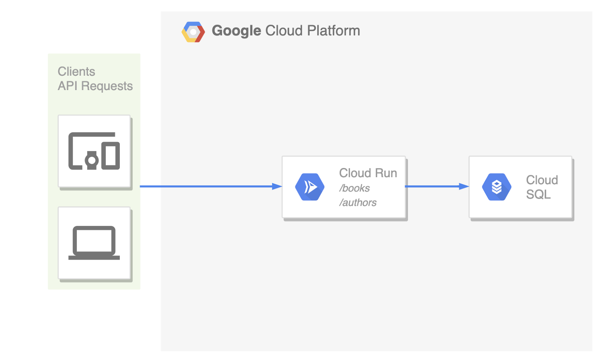
Task: Select the tablet shape inside devices icon
Action: (x=111, y=155)
